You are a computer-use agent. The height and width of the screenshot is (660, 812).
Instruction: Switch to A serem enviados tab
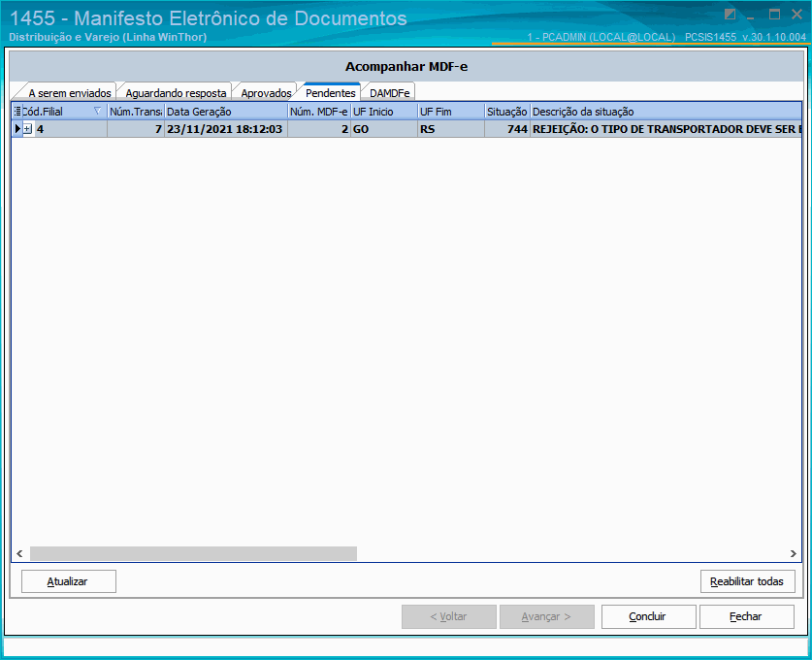click(70, 93)
